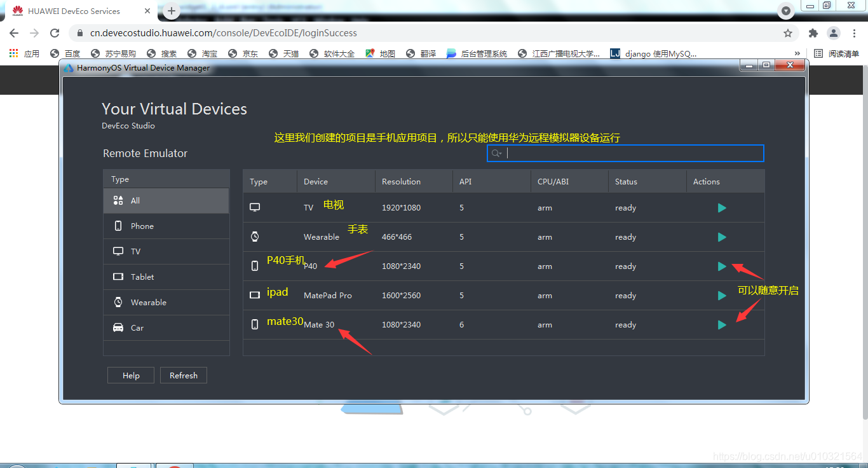Open the 翻译 bookmark
The height and width of the screenshot is (468, 868).
click(421, 54)
